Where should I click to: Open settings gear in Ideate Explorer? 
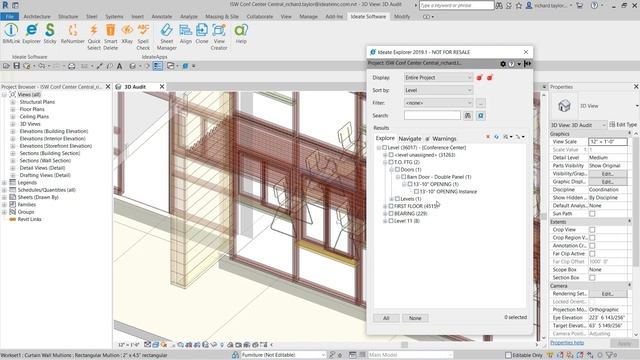pos(503,64)
